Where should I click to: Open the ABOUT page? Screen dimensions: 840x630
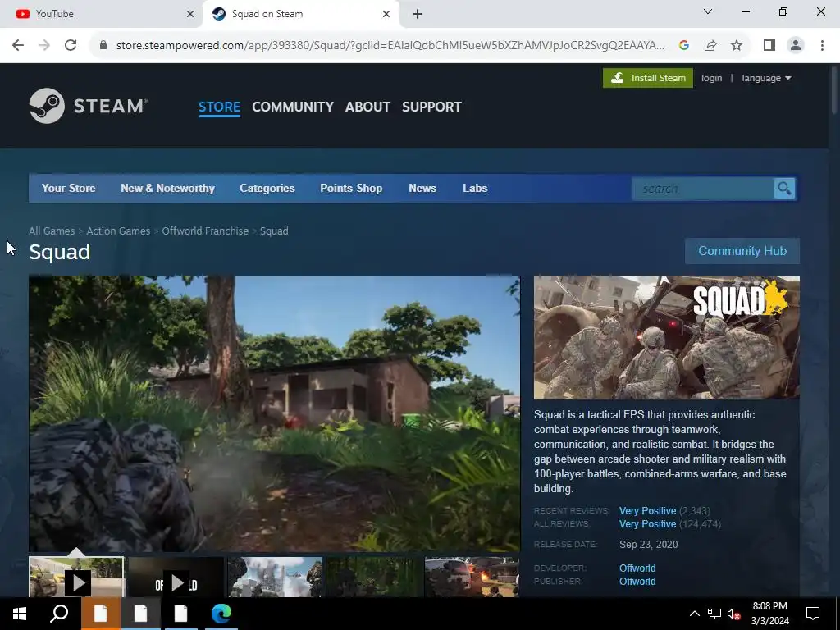tap(367, 107)
